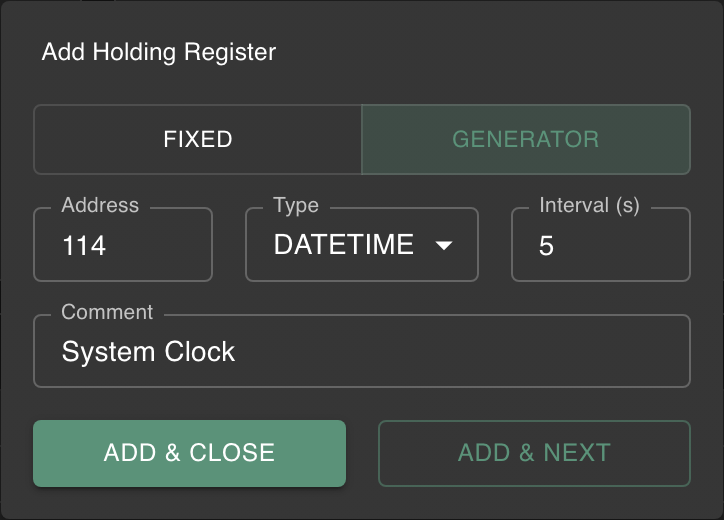Open the Type dropdown menu
This screenshot has height=520, width=724.
pos(361,245)
